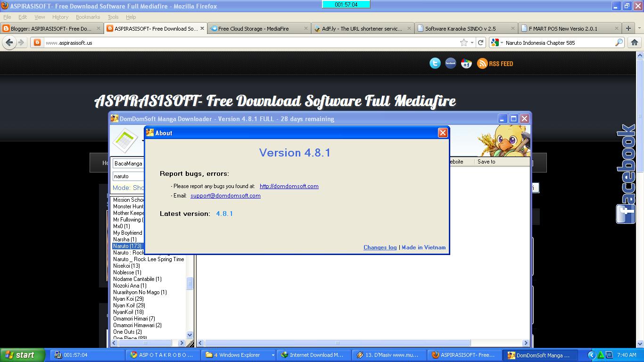Image resolution: width=644 pixels, height=362 pixels.
Task: Open the BacaManga site dropdown
Action: (128, 164)
